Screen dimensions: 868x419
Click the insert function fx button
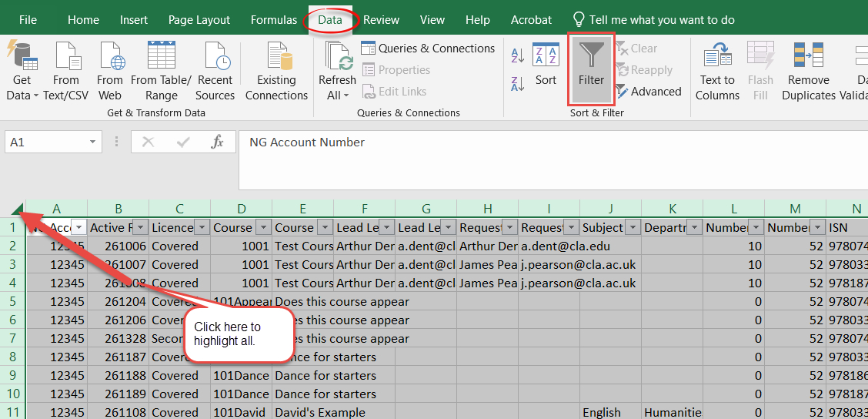(x=218, y=142)
